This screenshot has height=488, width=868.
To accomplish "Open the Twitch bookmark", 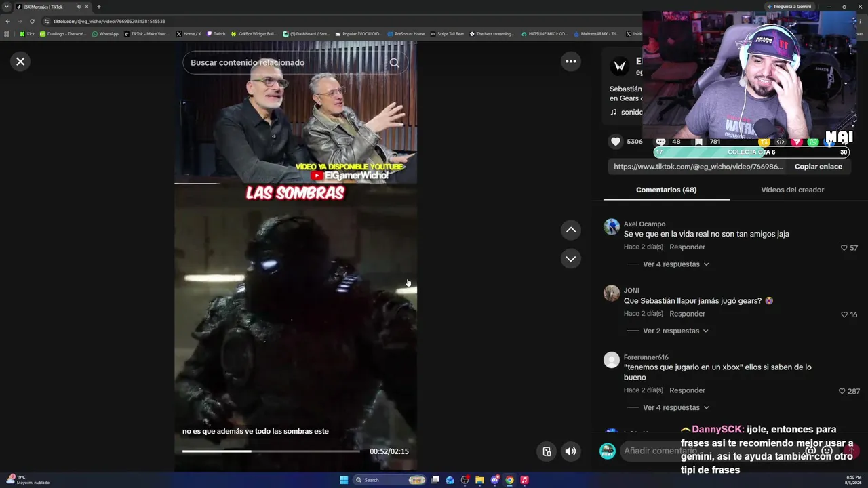I will 216,34.
